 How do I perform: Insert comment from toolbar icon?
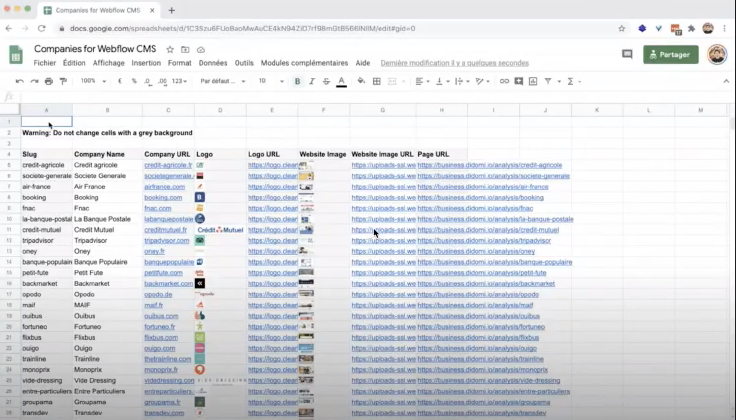(x=519, y=81)
